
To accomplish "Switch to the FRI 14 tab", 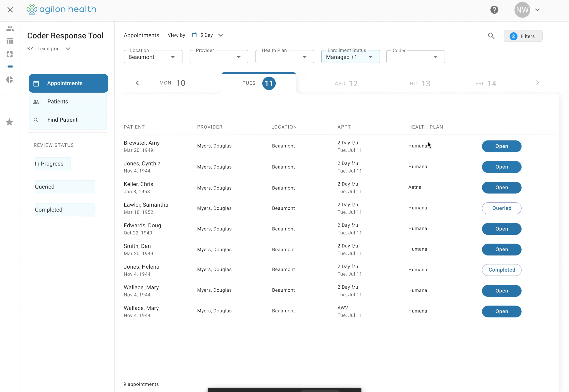I will [x=486, y=84].
